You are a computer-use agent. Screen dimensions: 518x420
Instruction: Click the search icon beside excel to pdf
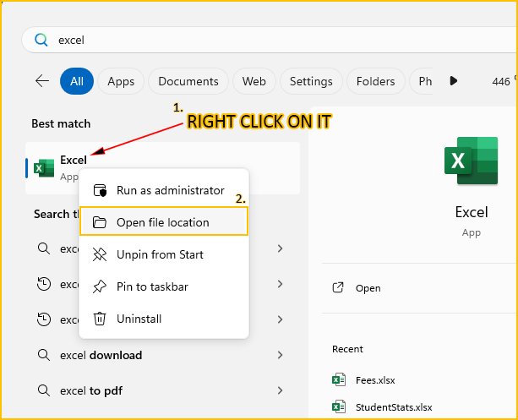click(x=44, y=390)
